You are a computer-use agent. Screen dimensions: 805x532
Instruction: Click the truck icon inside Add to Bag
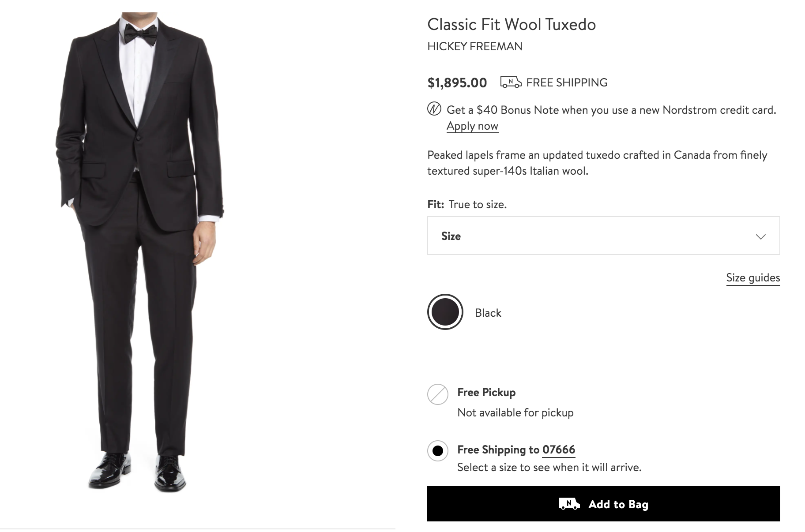(x=569, y=505)
